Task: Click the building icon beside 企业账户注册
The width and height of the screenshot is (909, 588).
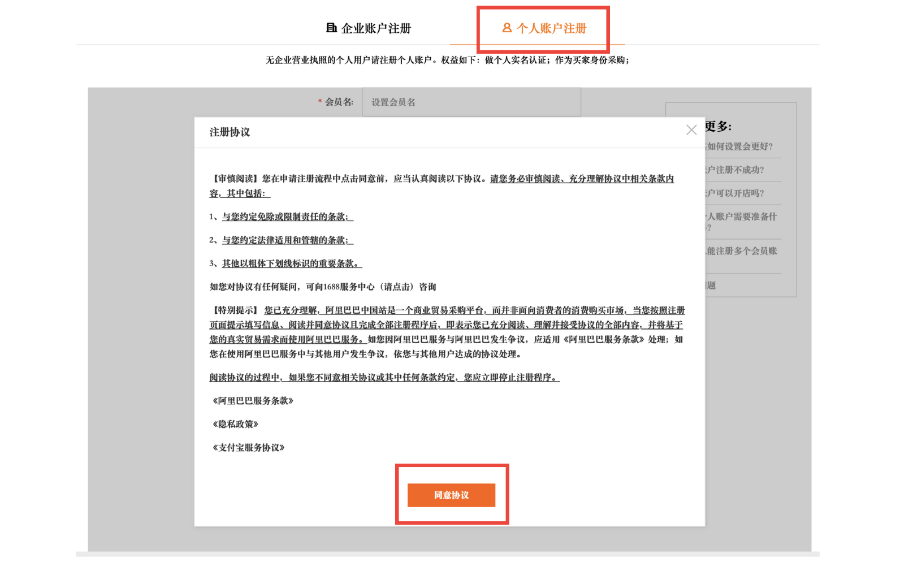Action: pos(332,28)
